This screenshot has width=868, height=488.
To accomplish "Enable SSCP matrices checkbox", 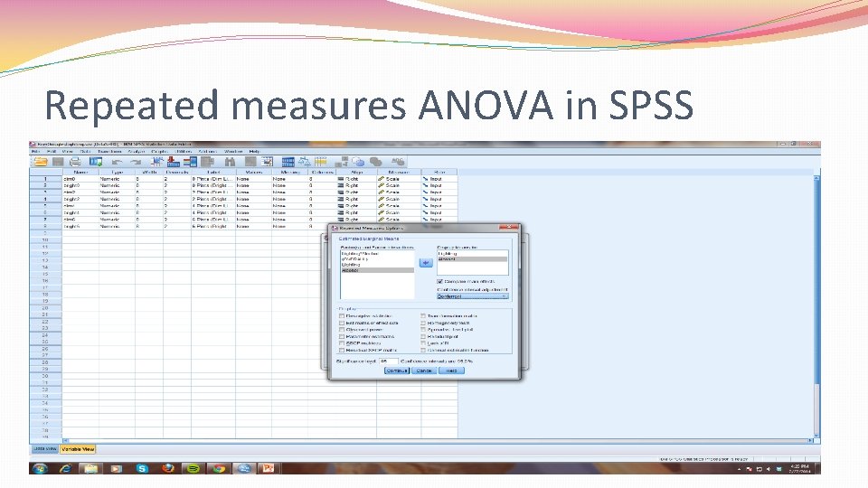I will click(342, 343).
